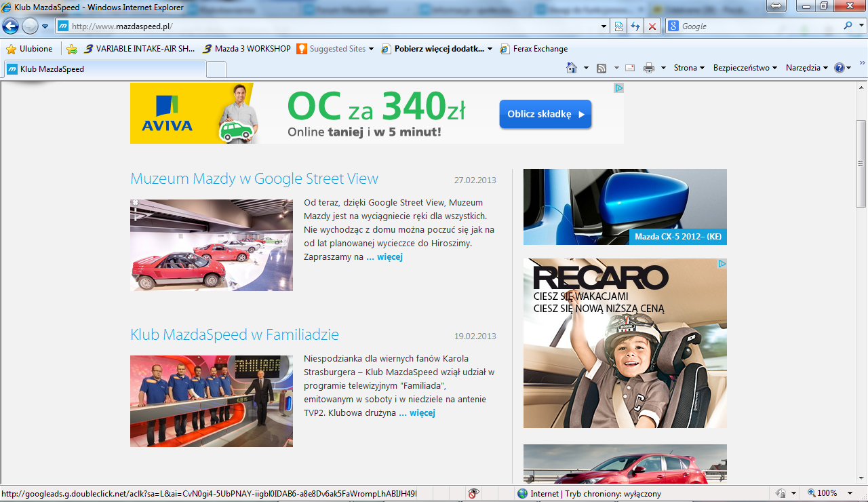
Task: Click the Compatibility View icon in address bar
Action: click(x=618, y=26)
